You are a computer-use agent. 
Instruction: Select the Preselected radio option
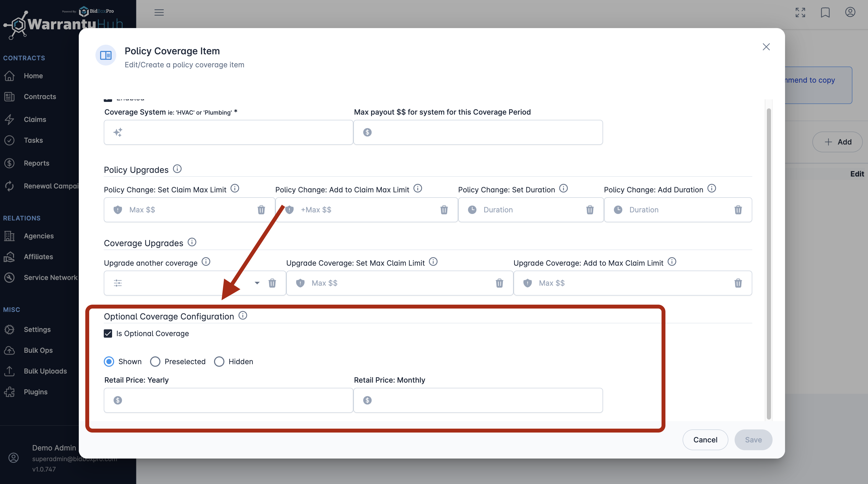click(155, 361)
